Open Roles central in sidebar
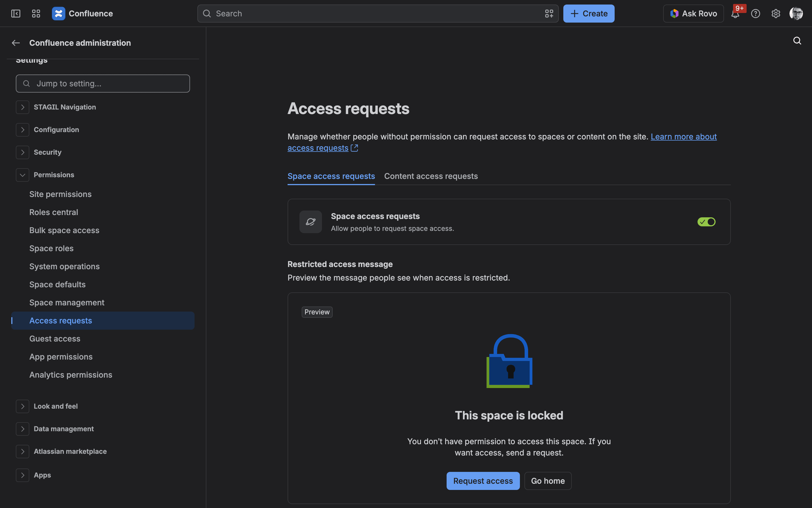 (103, 212)
